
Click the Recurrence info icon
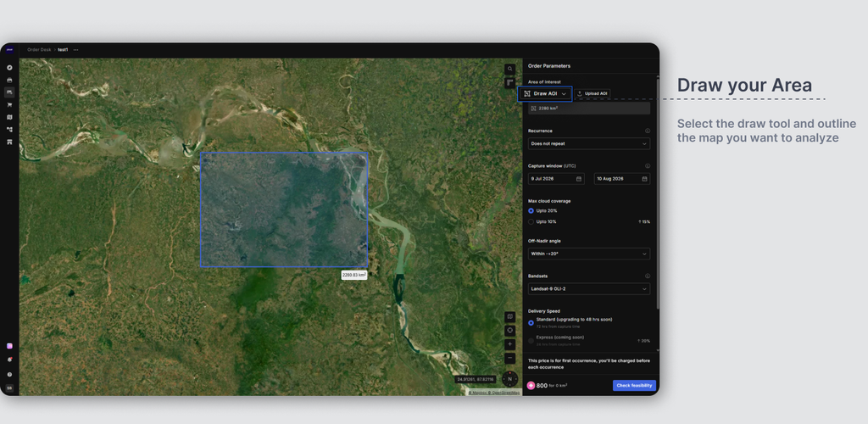pyautogui.click(x=647, y=131)
